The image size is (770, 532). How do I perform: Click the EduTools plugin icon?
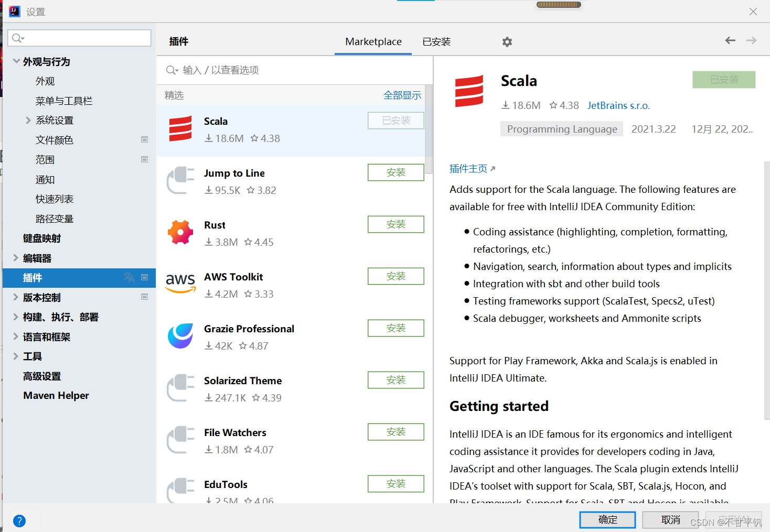[x=180, y=490]
